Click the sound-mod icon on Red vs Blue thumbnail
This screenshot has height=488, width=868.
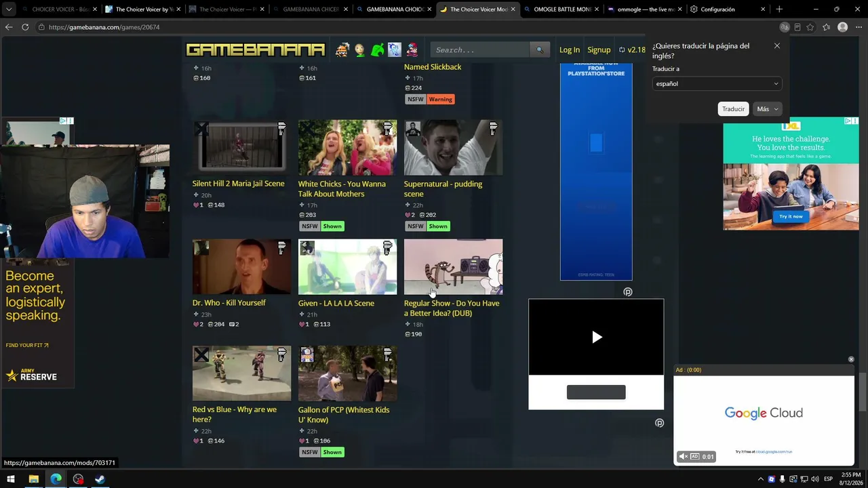[281, 354]
